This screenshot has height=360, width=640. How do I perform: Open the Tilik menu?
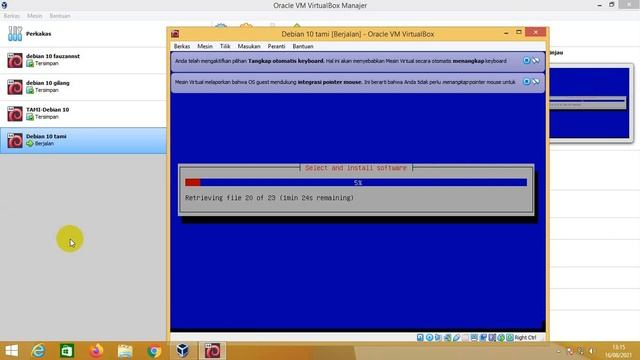click(225, 47)
